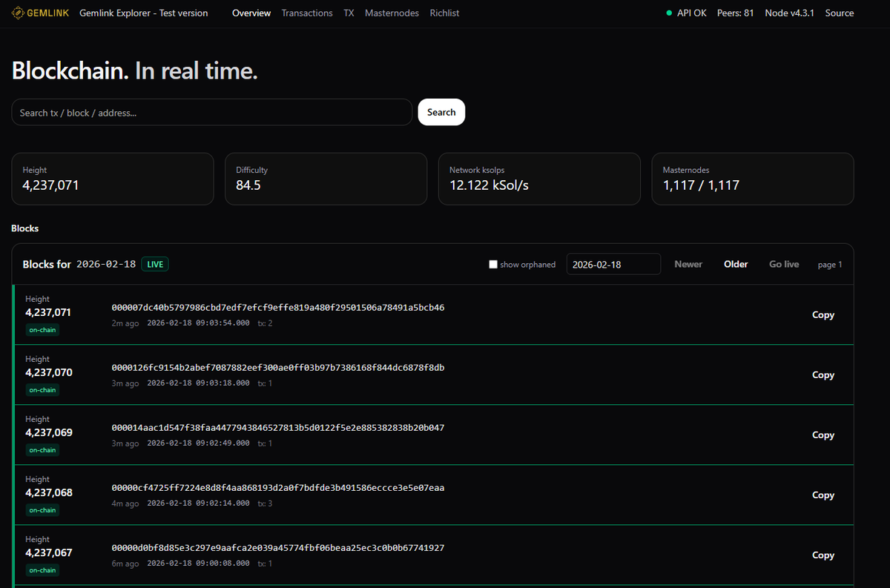Click the LIVE badge next to Blocks for
Viewport: 890px width, 588px height.
tap(155, 265)
